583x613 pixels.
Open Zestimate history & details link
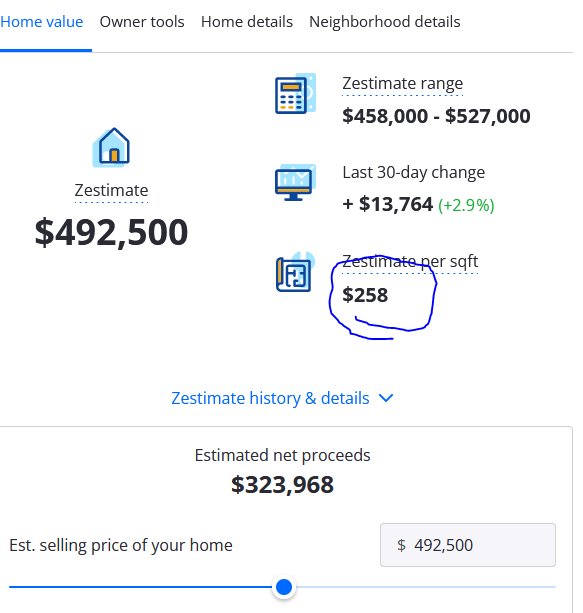pos(270,398)
